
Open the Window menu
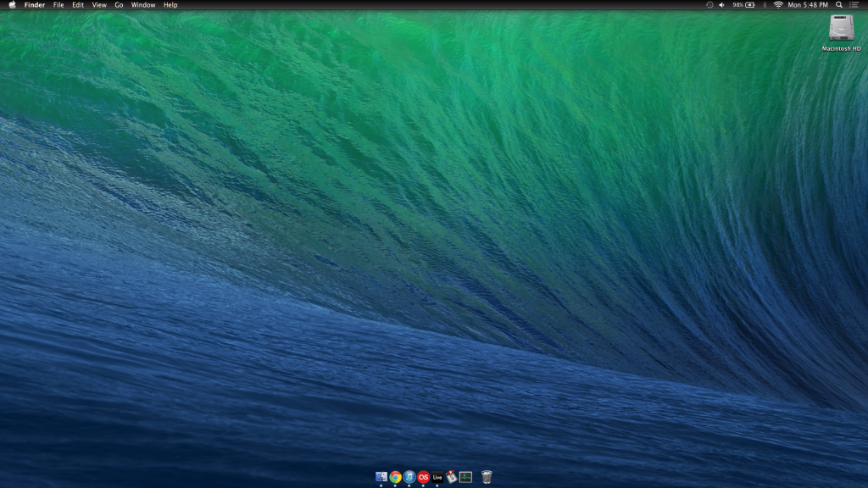tap(142, 5)
